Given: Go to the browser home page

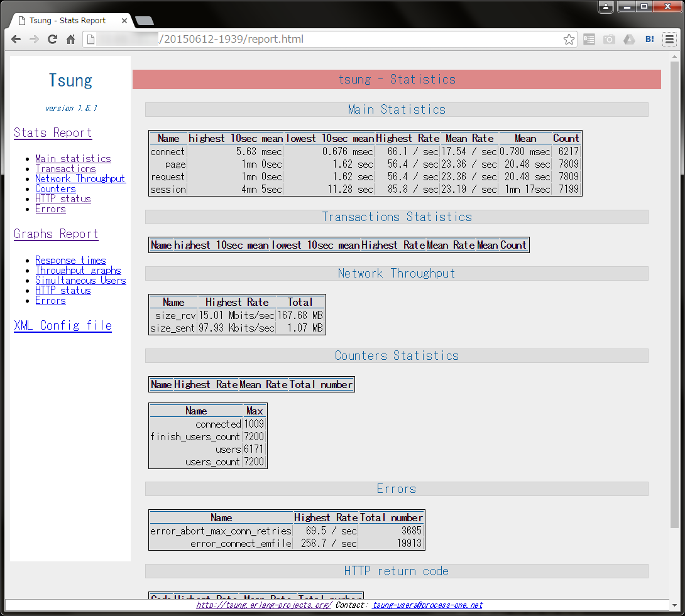Looking at the screenshot, I should (71, 40).
